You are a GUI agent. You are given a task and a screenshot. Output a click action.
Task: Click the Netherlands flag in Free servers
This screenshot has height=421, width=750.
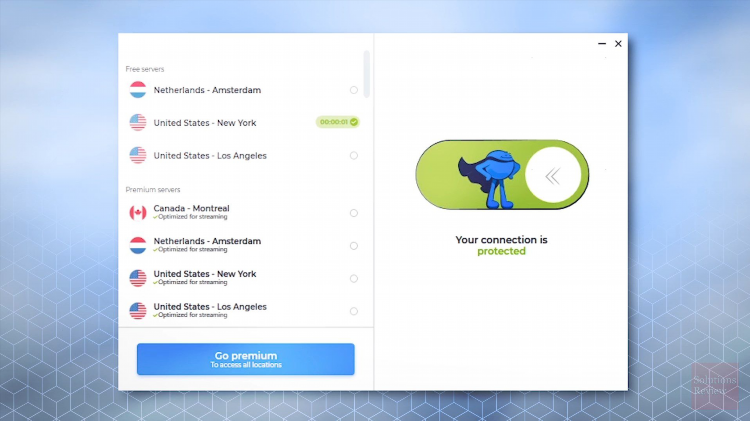(138, 90)
